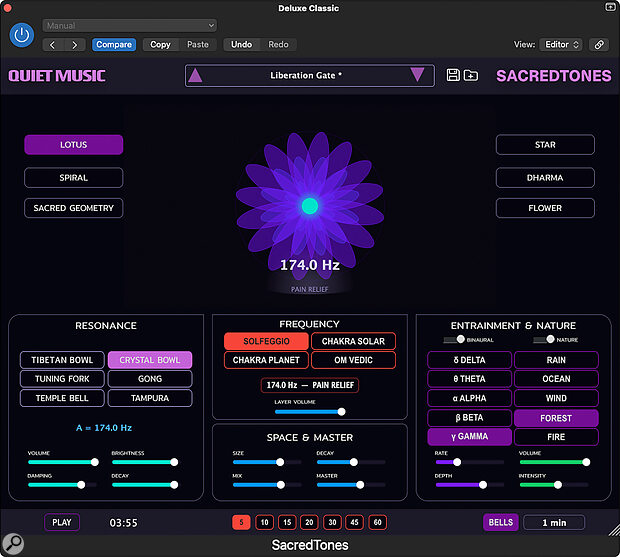The width and height of the screenshot is (620, 557).
Task: Select the TEMPLE BELL resonance
Action: (x=62, y=398)
